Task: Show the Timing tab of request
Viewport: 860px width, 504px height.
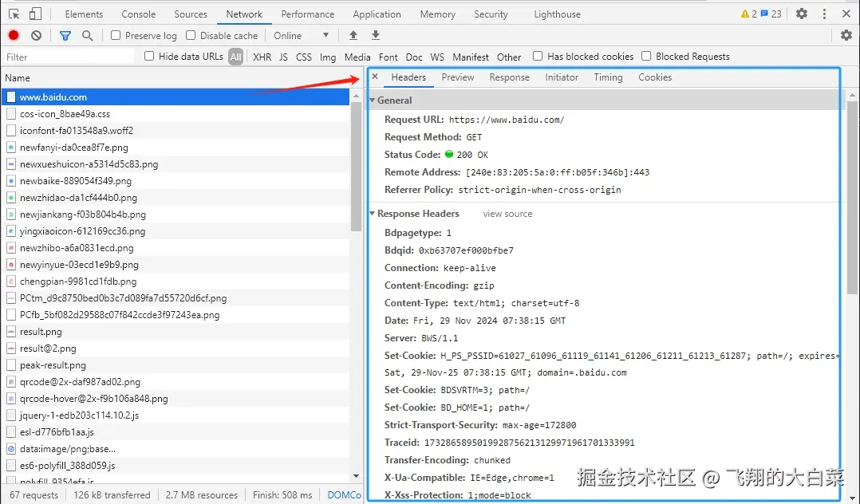Action: pos(608,77)
